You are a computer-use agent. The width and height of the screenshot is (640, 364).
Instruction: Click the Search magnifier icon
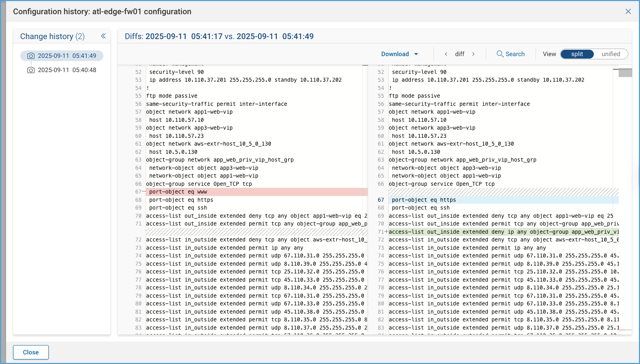tap(500, 54)
